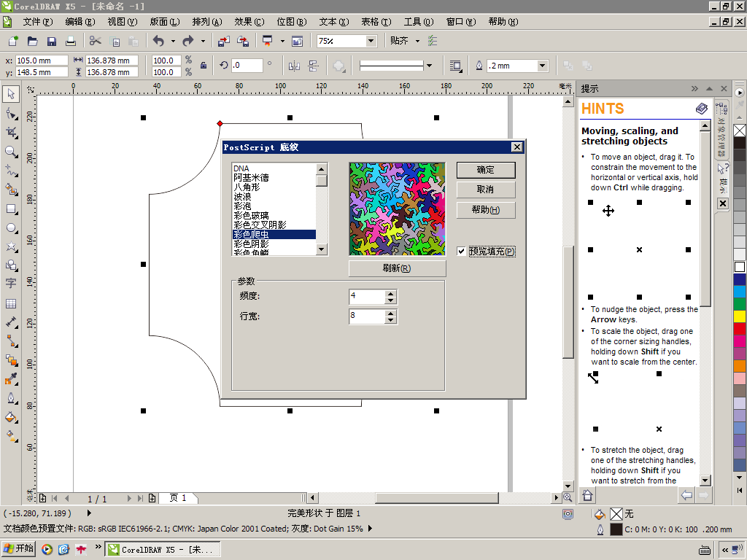This screenshot has width=747, height=560.
Task: Click the Export icon
Action: (243, 41)
